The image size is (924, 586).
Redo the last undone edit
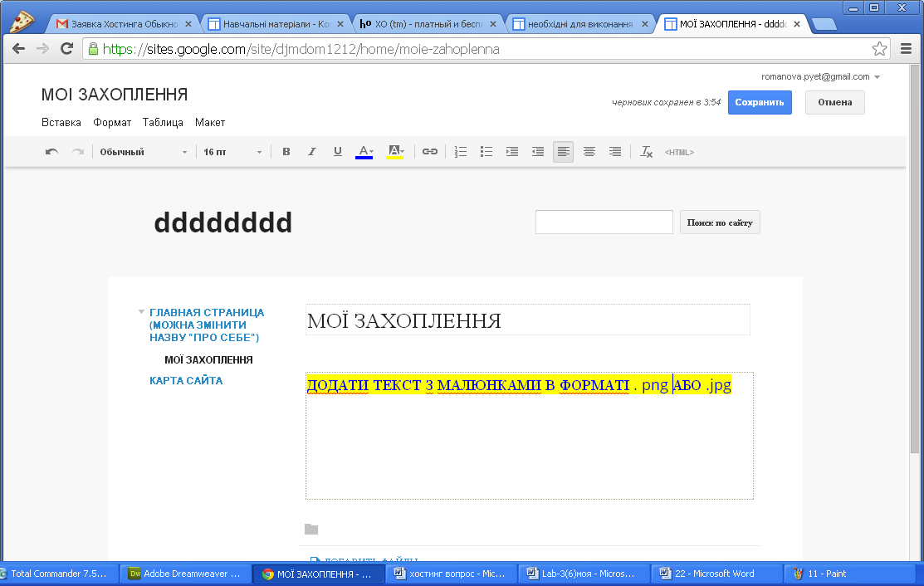click(77, 152)
